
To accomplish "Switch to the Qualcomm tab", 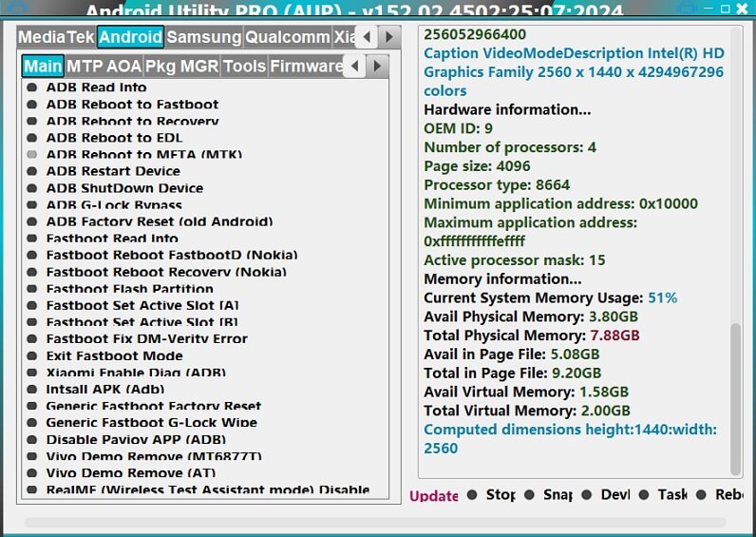I will click(x=288, y=37).
